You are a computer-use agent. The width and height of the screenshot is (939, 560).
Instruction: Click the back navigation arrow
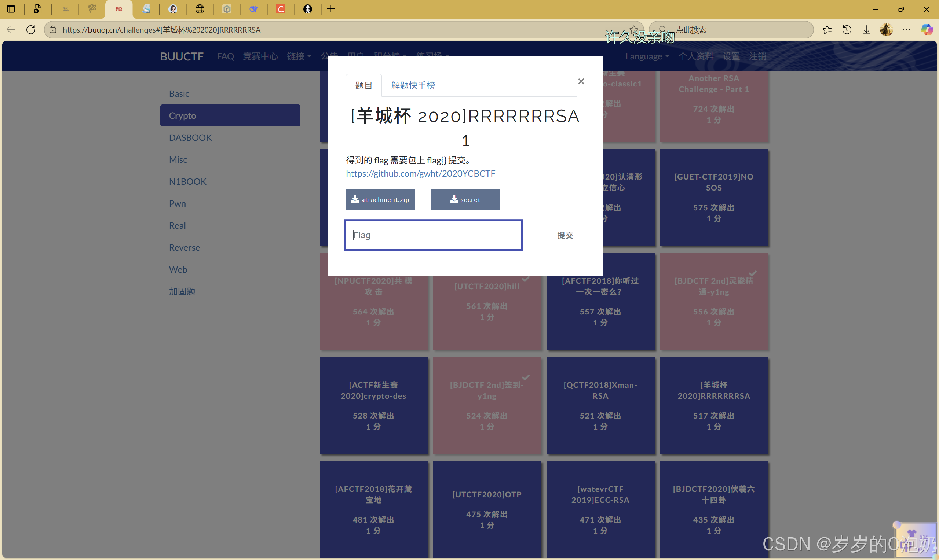pyautogui.click(x=11, y=30)
